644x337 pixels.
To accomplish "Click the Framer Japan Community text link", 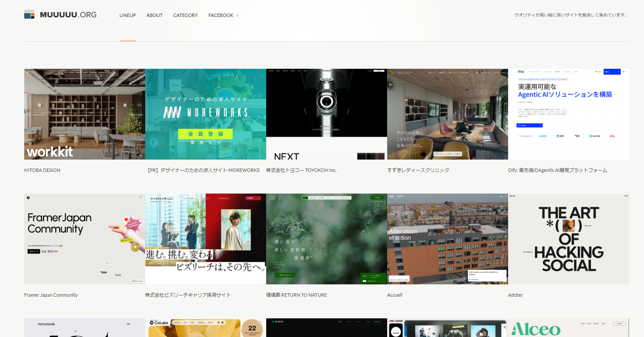I will [x=51, y=295].
